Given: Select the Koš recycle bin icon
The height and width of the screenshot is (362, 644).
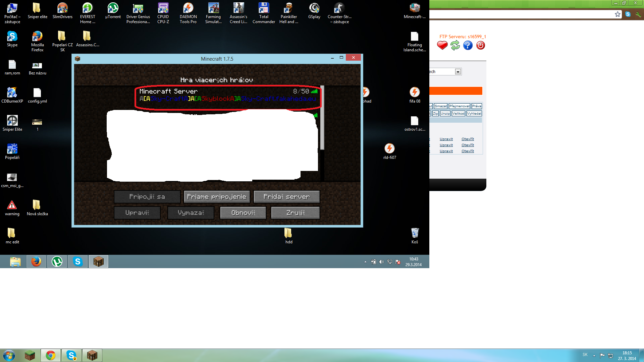Looking at the screenshot, I should (x=415, y=236).
